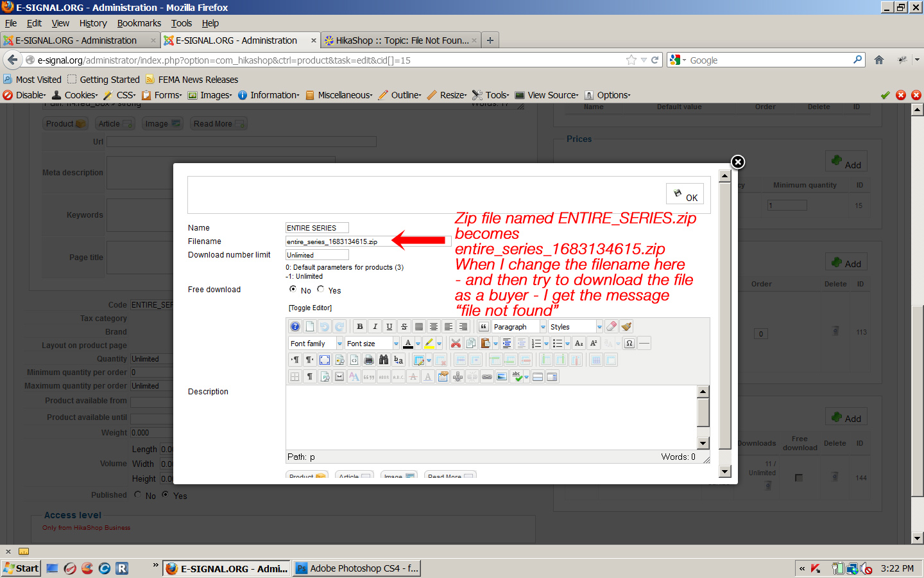Image resolution: width=924 pixels, height=578 pixels.
Task: Open a new Firefox tab
Action: pyautogui.click(x=490, y=40)
